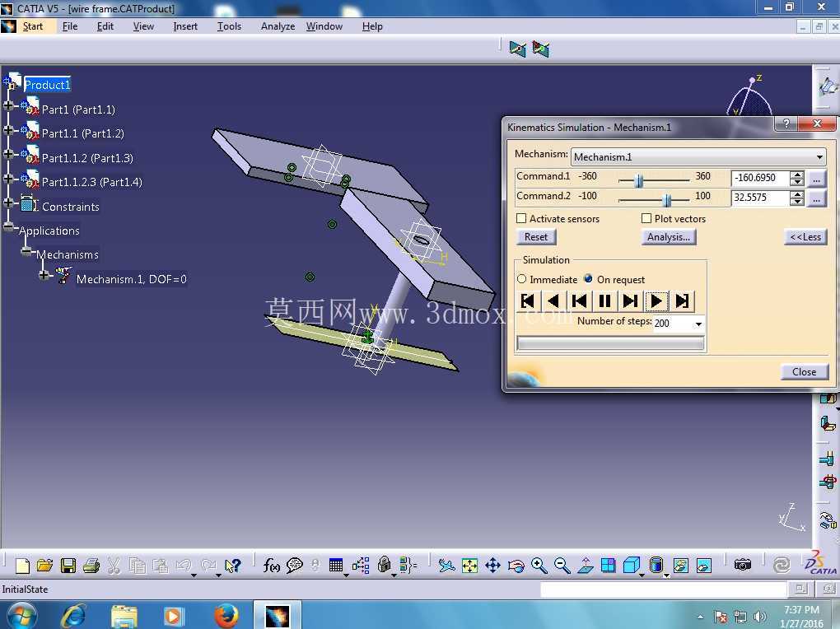Click the Zoom Out magnifier
This screenshot has height=629, width=840.
pos(562,566)
